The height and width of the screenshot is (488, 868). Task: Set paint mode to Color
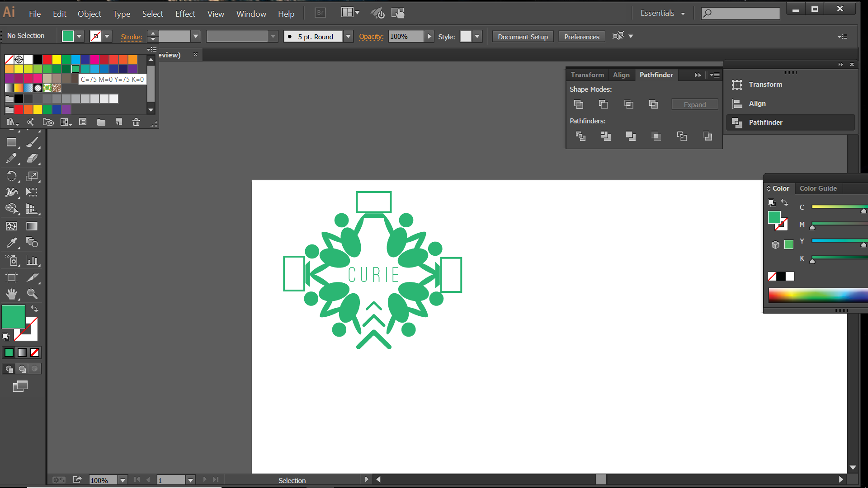(x=9, y=352)
